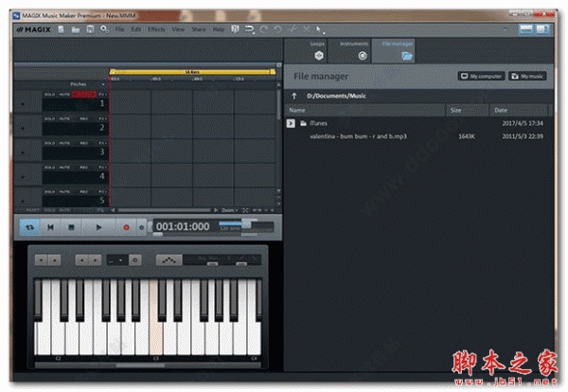Shift keyboard octave down with the down arrow
Viewport: 568px width, 392px height.
(41, 260)
